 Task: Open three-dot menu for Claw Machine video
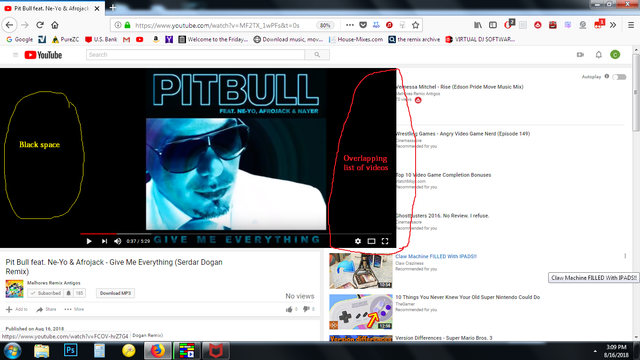coord(625,256)
